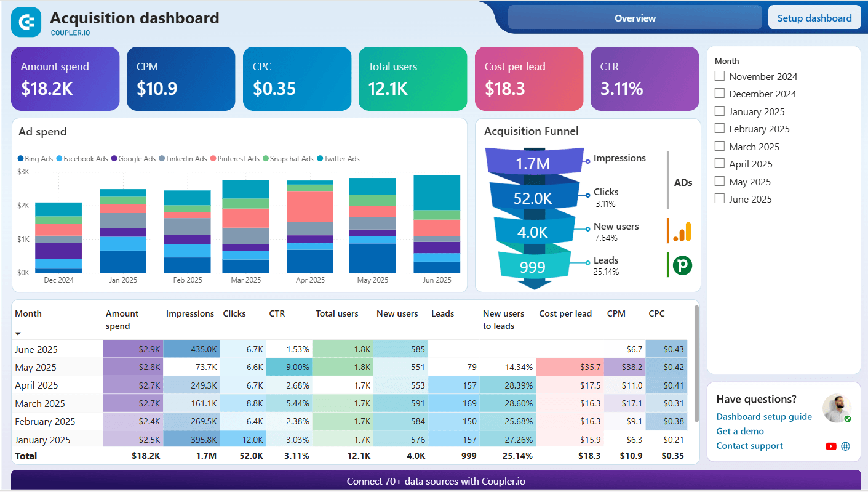The image size is (868, 492).
Task: Click the Jun 2025 stacked bar
Action: 437,224
